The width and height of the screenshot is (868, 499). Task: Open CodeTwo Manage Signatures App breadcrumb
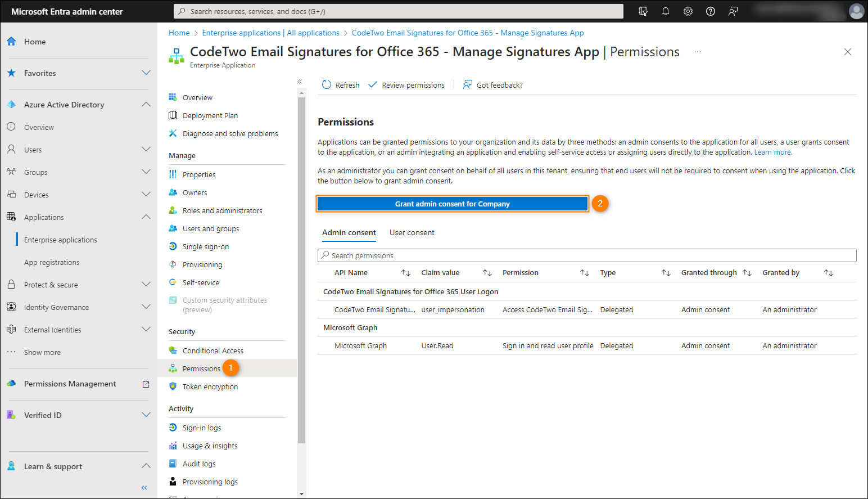point(468,33)
